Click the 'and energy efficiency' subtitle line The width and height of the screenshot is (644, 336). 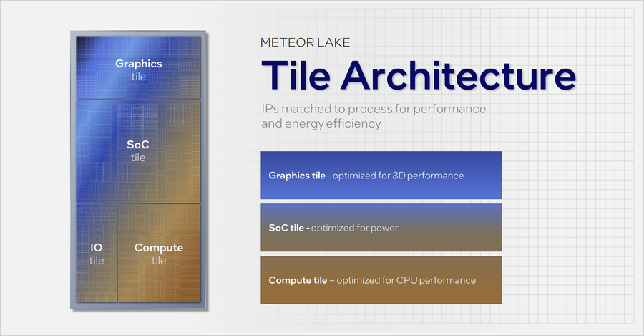coord(320,124)
